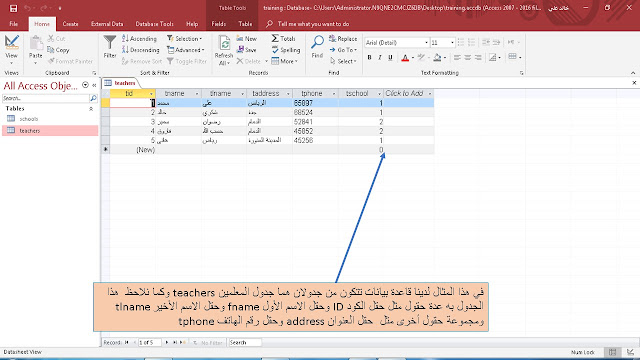Open the File tab
The height and width of the screenshot is (360, 640).
coord(13,24)
